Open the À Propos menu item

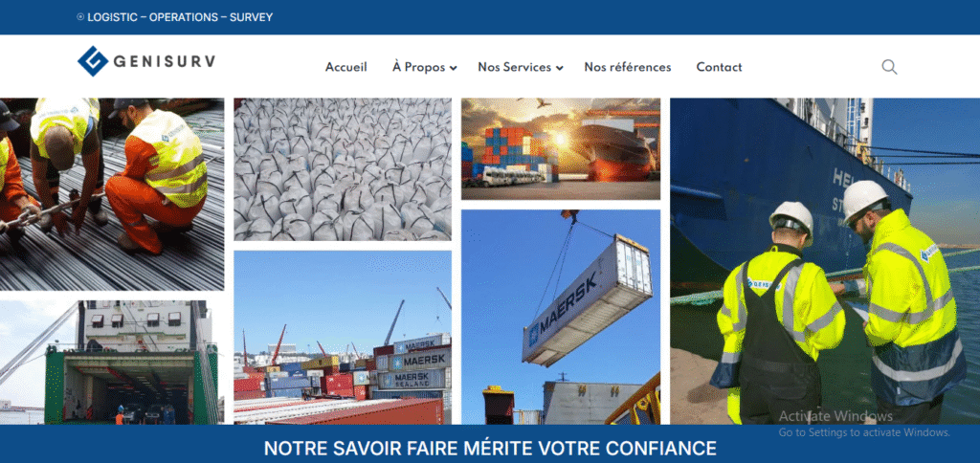coord(419,67)
